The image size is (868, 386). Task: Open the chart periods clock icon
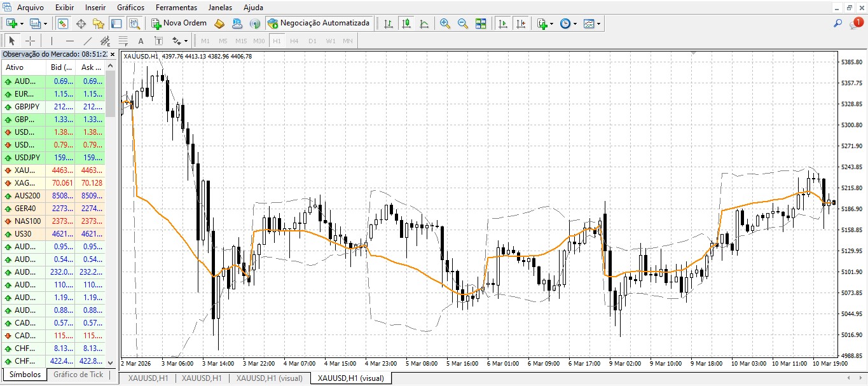point(565,24)
